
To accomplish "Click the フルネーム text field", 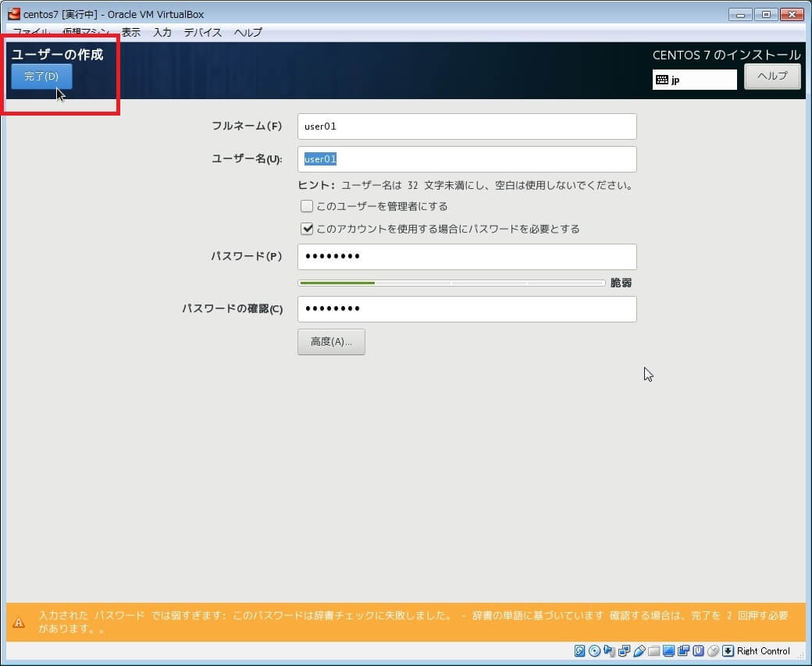I will [x=466, y=126].
